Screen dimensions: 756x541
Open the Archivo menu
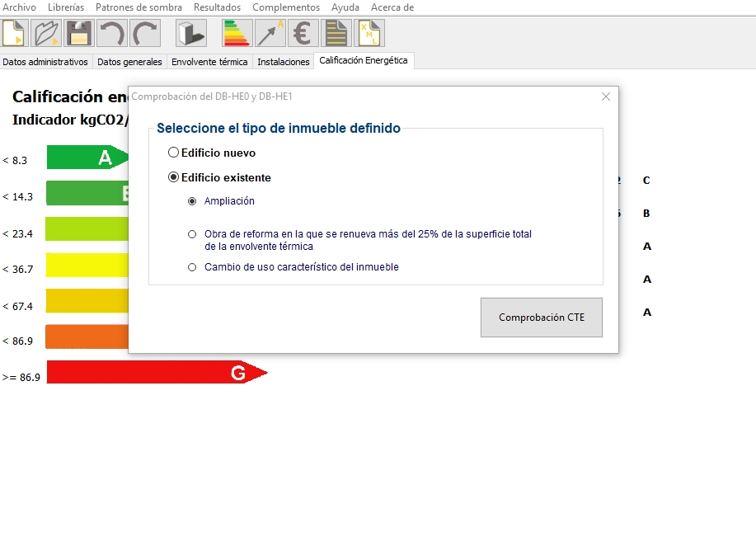(x=19, y=7)
